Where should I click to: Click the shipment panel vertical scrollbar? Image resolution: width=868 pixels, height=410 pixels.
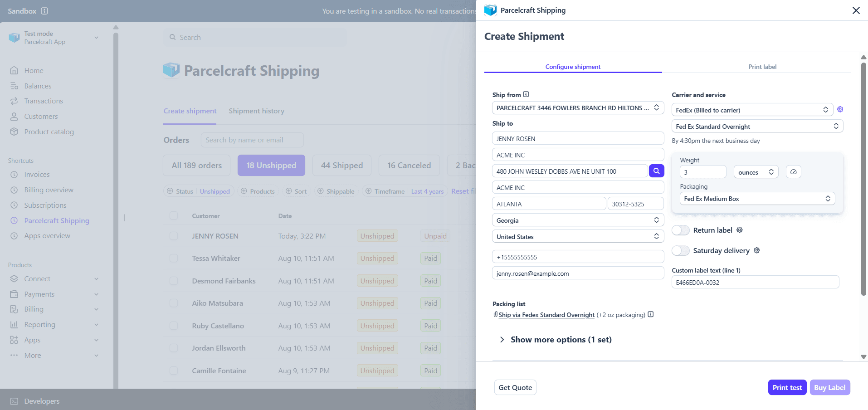pyautogui.click(x=863, y=179)
